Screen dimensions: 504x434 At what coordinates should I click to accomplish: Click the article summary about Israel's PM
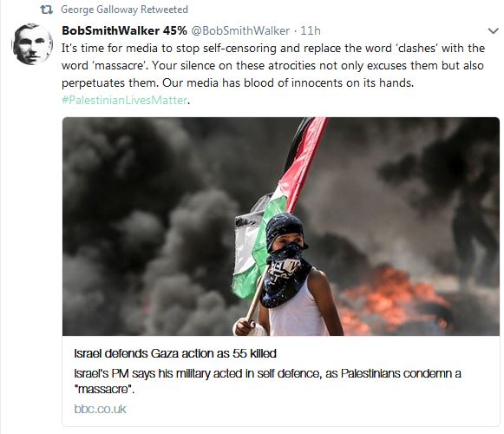click(x=267, y=381)
